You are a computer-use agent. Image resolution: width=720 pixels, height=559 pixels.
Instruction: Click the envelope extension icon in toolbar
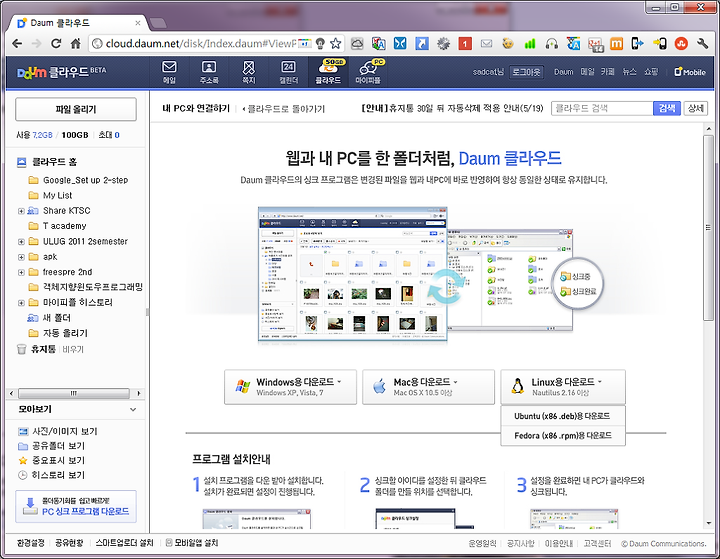pyautogui.click(x=486, y=44)
